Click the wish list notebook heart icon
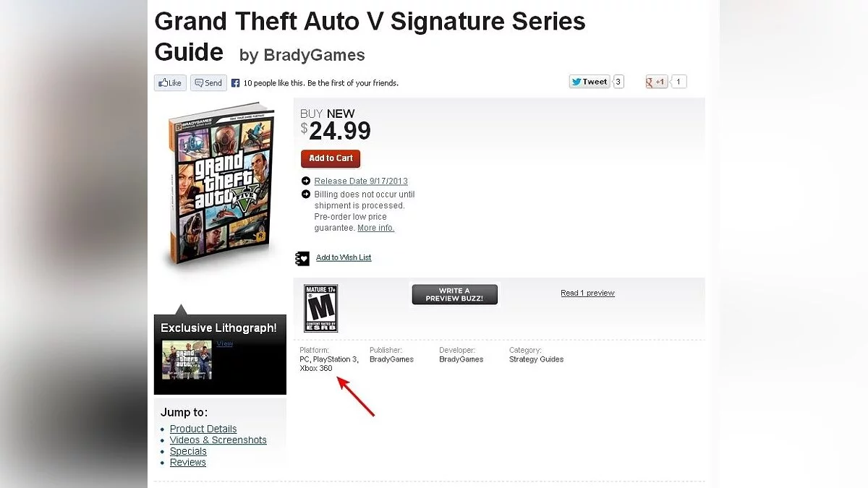Screen dimensions: 868x488 point(302,258)
